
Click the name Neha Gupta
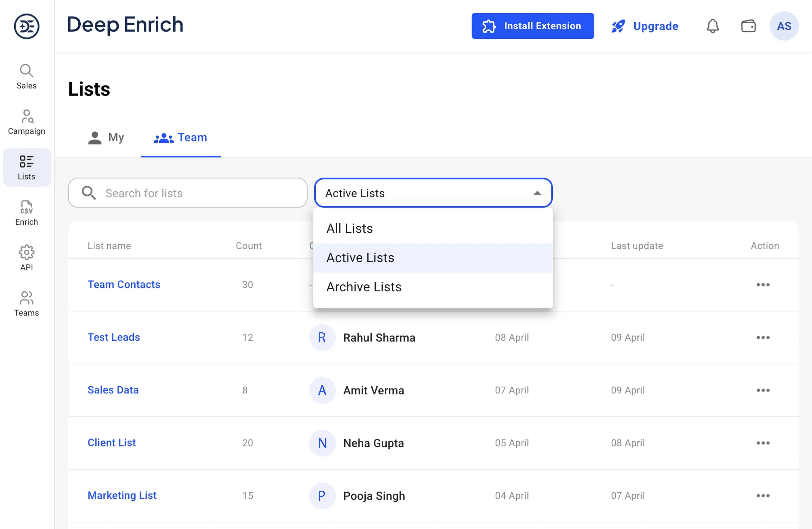click(x=374, y=443)
